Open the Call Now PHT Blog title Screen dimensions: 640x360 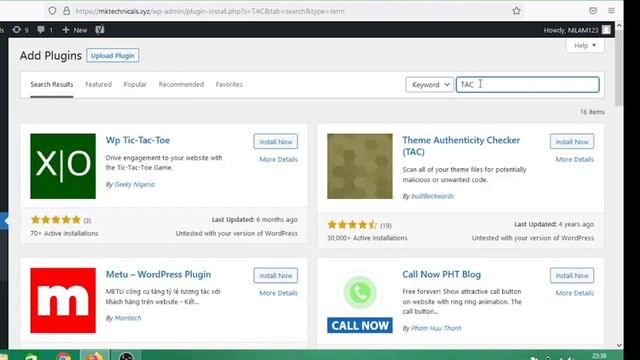(x=442, y=274)
